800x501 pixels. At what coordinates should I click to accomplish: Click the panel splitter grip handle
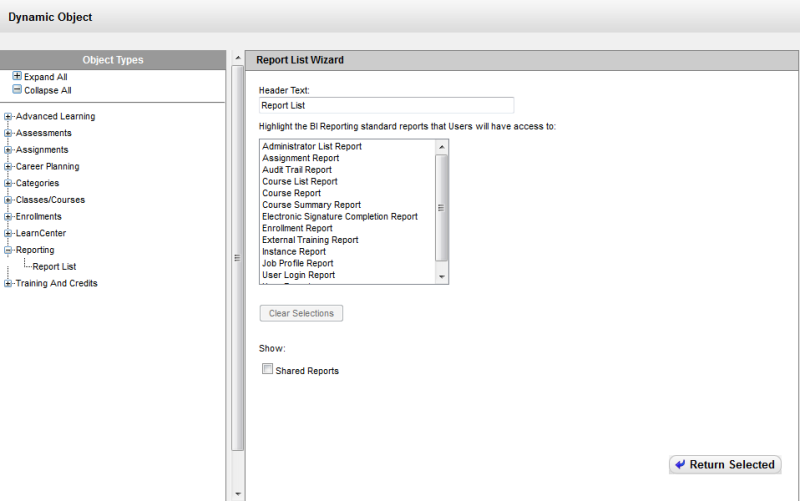pyautogui.click(x=237, y=258)
